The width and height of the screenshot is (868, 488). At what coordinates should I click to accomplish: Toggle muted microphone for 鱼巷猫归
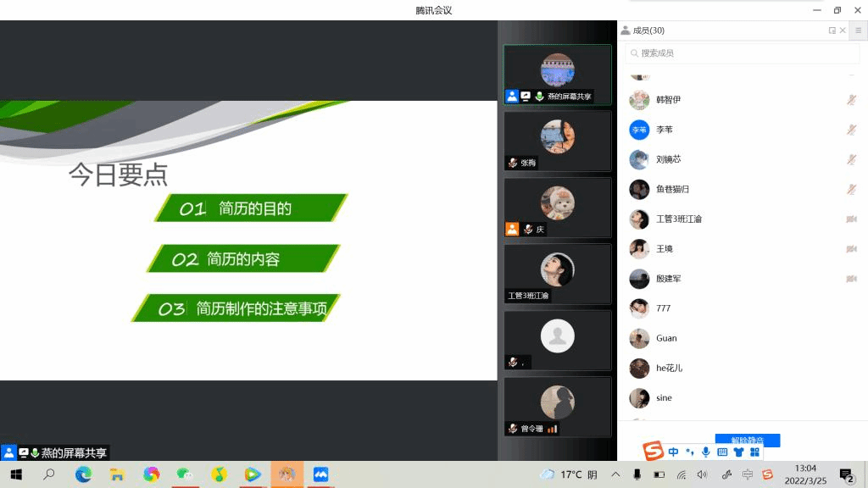pos(851,189)
